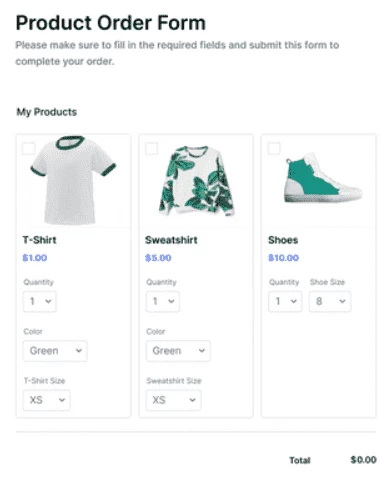Open the Sweatshirt Size dropdown

(173, 400)
